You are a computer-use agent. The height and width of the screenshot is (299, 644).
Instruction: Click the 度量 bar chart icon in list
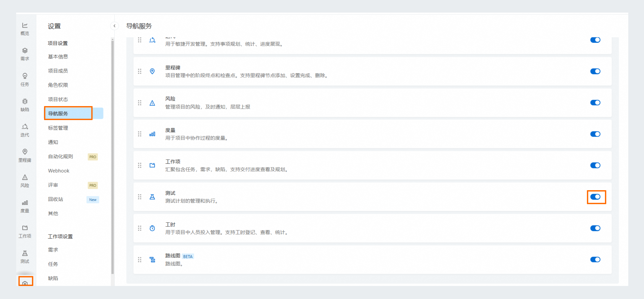(152, 134)
